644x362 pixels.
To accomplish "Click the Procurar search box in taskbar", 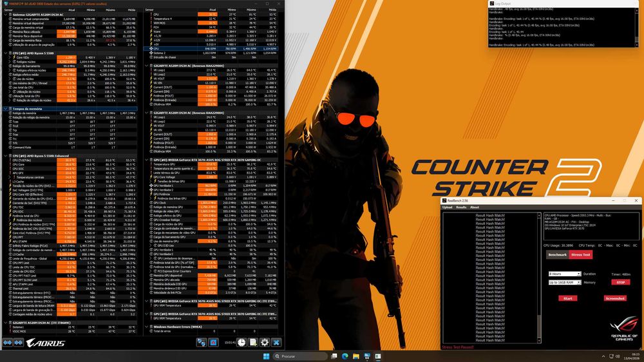I will [x=300, y=356].
